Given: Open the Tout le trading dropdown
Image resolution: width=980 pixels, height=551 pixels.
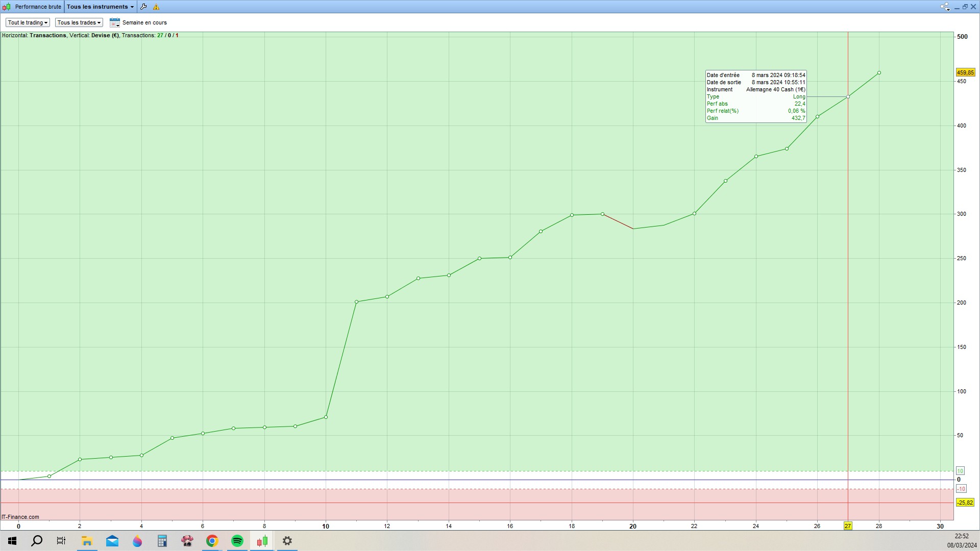Looking at the screenshot, I should point(28,22).
